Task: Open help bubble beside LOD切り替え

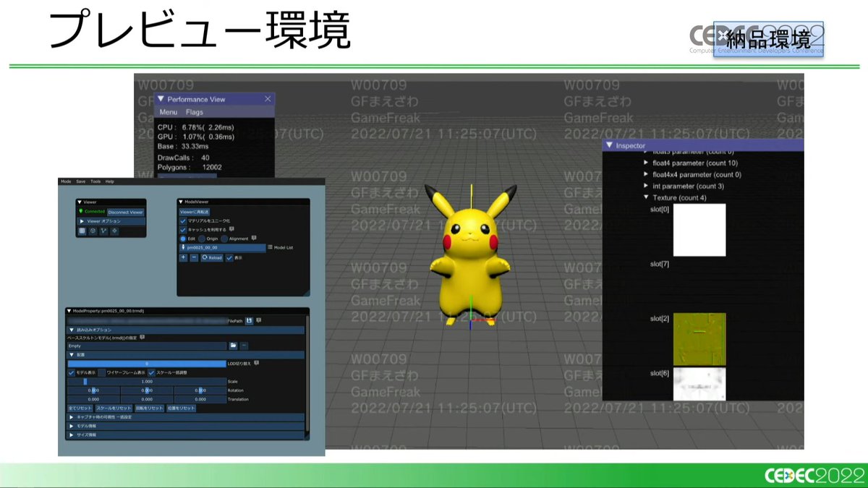Action: pos(256,363)
